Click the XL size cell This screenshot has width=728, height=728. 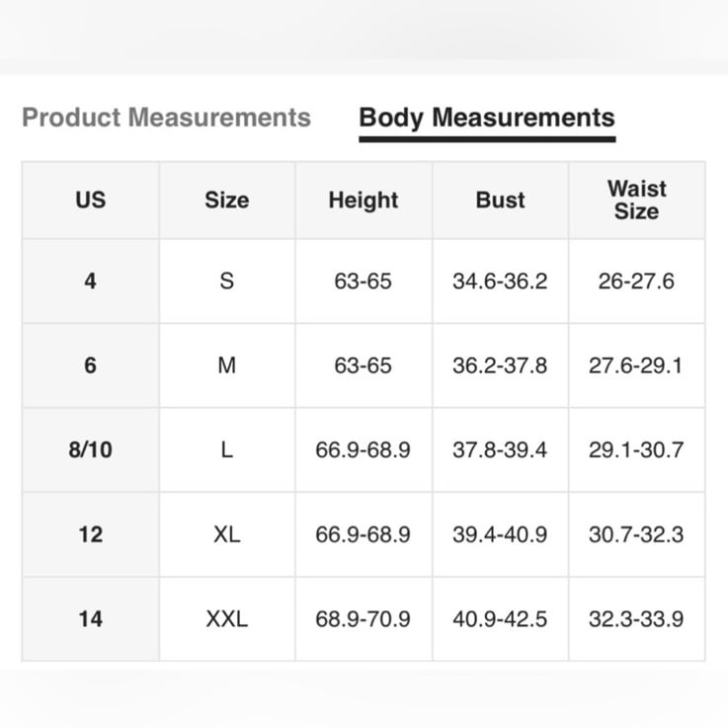(227, 534)
